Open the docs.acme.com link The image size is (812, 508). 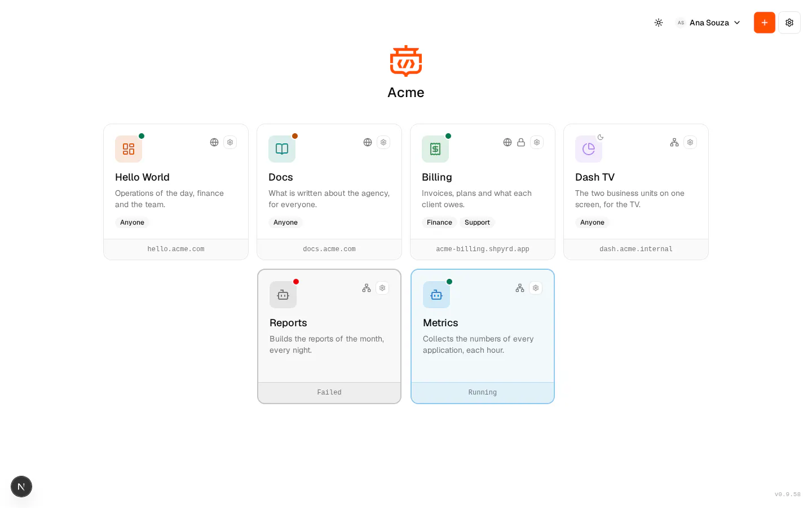329,249
